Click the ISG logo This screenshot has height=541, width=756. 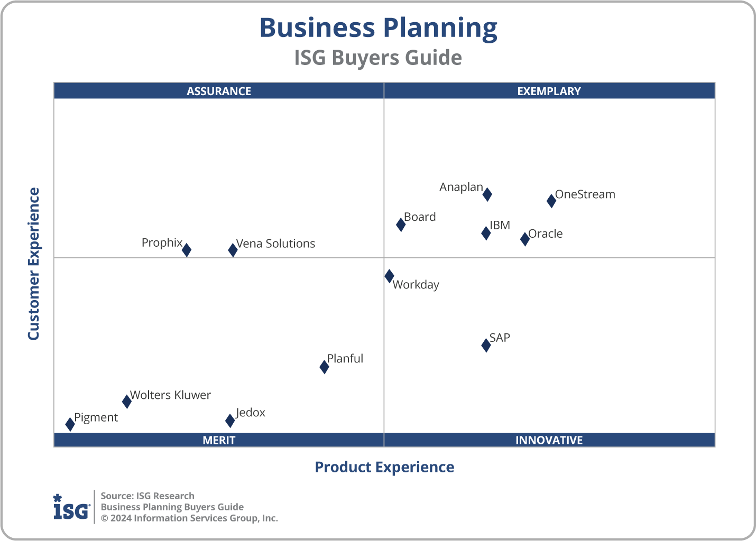tap(71, 507)
